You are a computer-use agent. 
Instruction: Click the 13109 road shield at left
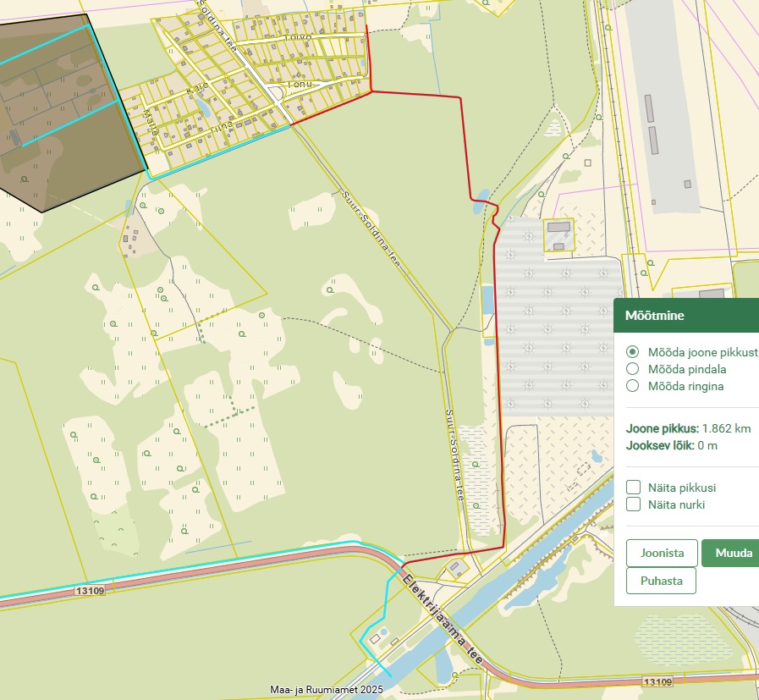click(x=89, y=590)
